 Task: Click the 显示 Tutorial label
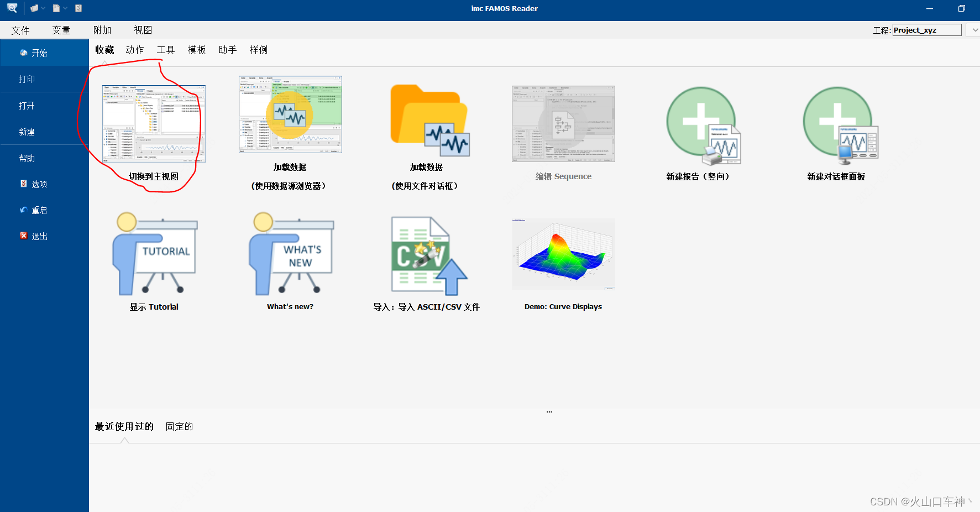[154, 307]
